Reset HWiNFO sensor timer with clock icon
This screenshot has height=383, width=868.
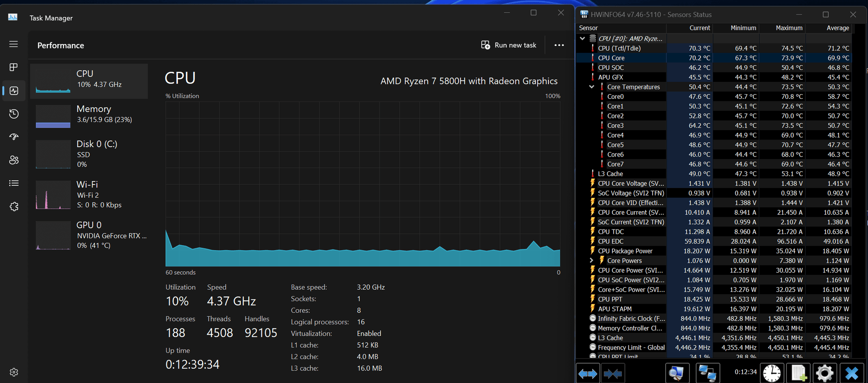(x=771, y=373)
